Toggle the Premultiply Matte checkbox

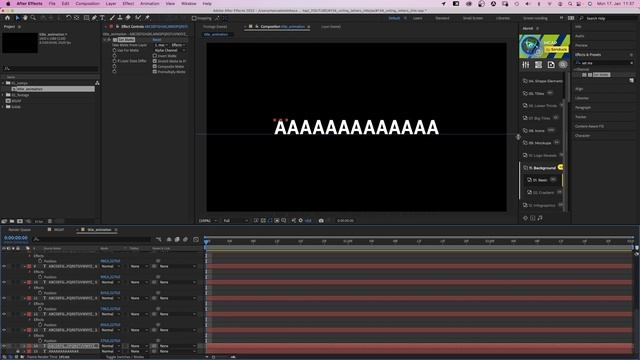coord(155,71)
